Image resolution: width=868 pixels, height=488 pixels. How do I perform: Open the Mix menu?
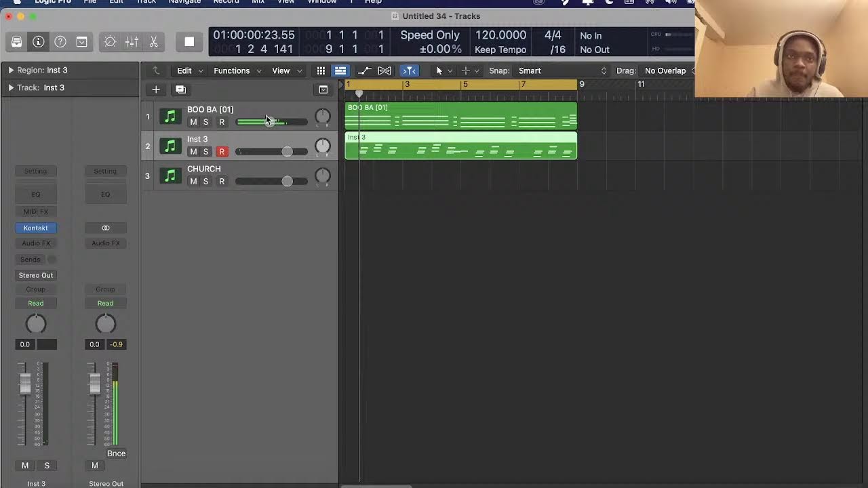[258, 2]
